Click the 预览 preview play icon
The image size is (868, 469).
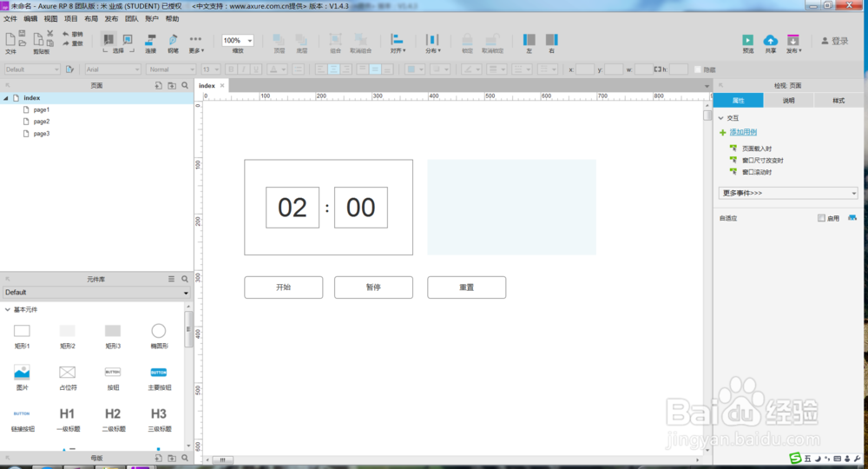pyautogui.click(x=748, y=40)
